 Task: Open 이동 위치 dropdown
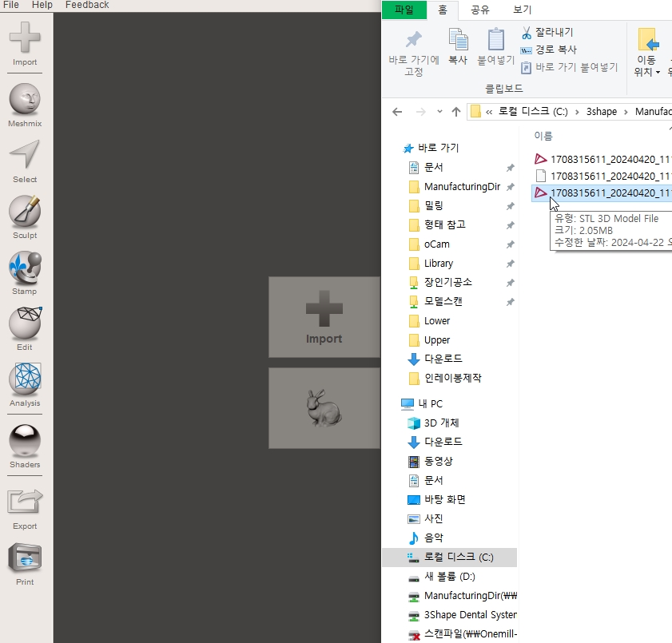pyautogui.click(x=646, y=53)
